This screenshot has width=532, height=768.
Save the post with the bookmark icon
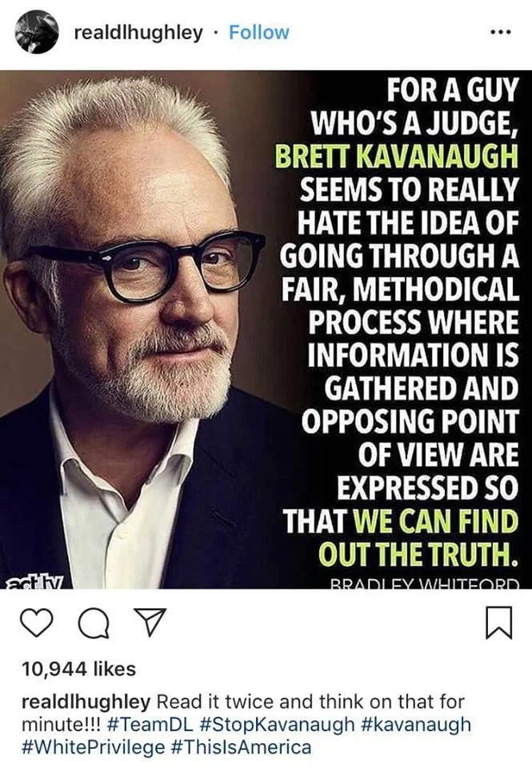pos(498,622)
